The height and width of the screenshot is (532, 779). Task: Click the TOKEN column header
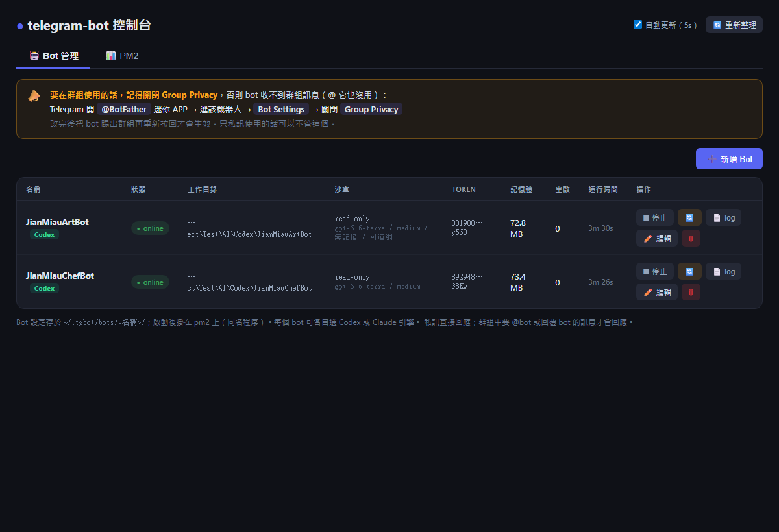464,189
